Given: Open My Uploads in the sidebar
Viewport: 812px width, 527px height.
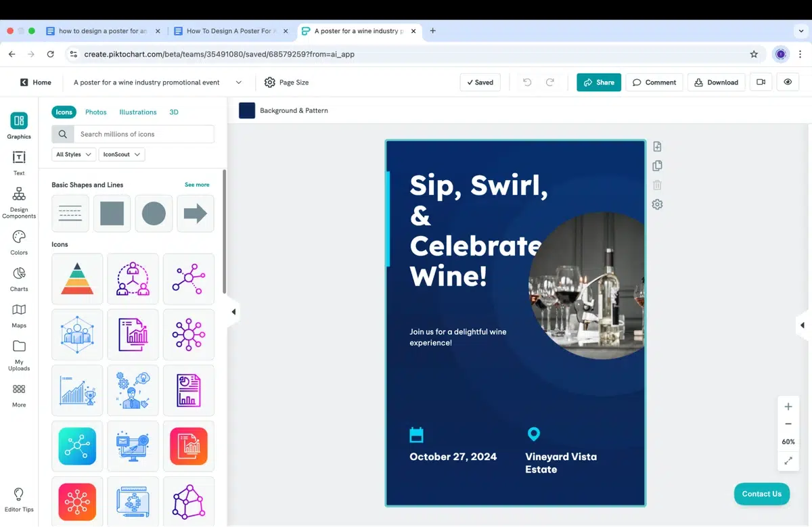Looking at the screenshot, I should tap(18, 352).
